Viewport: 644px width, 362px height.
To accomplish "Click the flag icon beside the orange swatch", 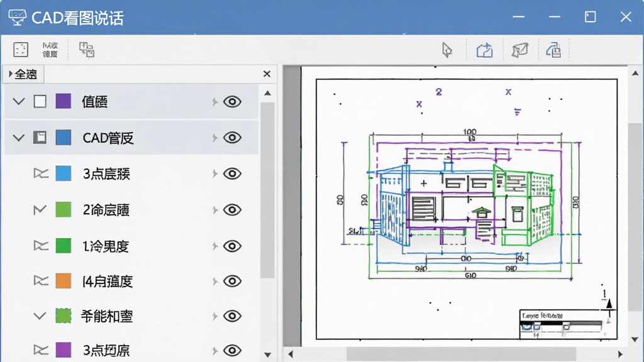I will click(41, 281).
